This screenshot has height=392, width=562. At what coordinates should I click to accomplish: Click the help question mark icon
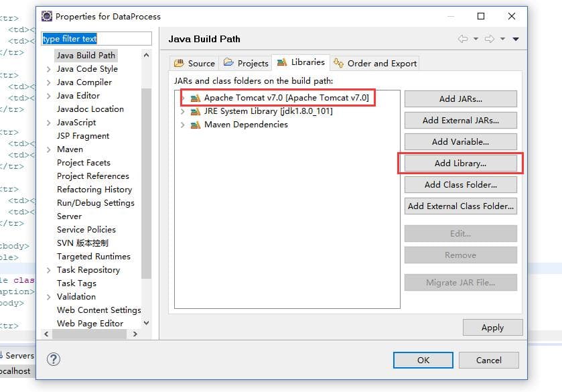pyautogui.click(x=54, y=359)
